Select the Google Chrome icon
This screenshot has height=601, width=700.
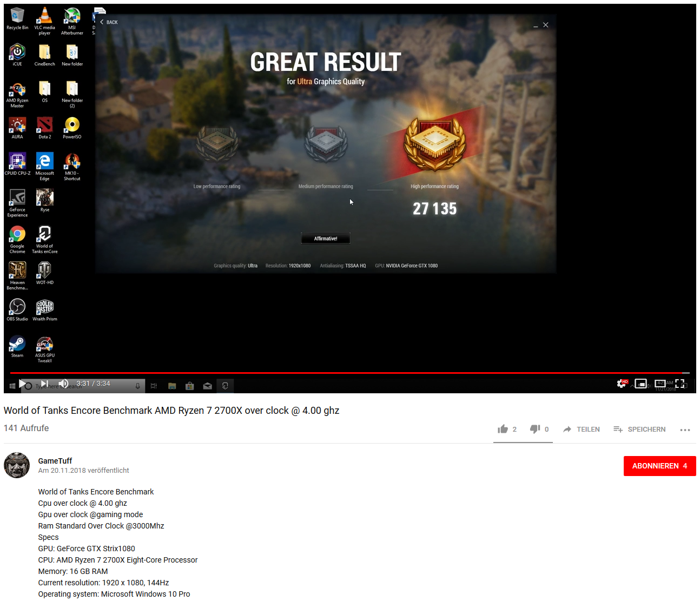pyautogui.click(x=17, y=240)
